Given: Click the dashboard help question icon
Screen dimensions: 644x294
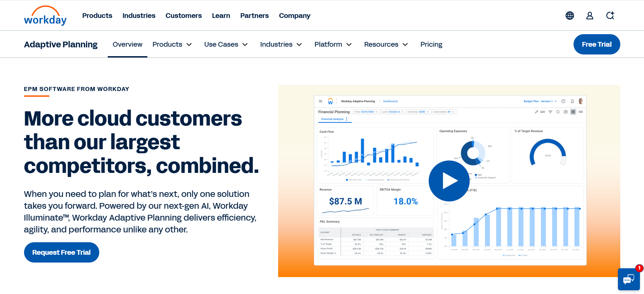Looking at the screenshot, I should click(563, 101).
